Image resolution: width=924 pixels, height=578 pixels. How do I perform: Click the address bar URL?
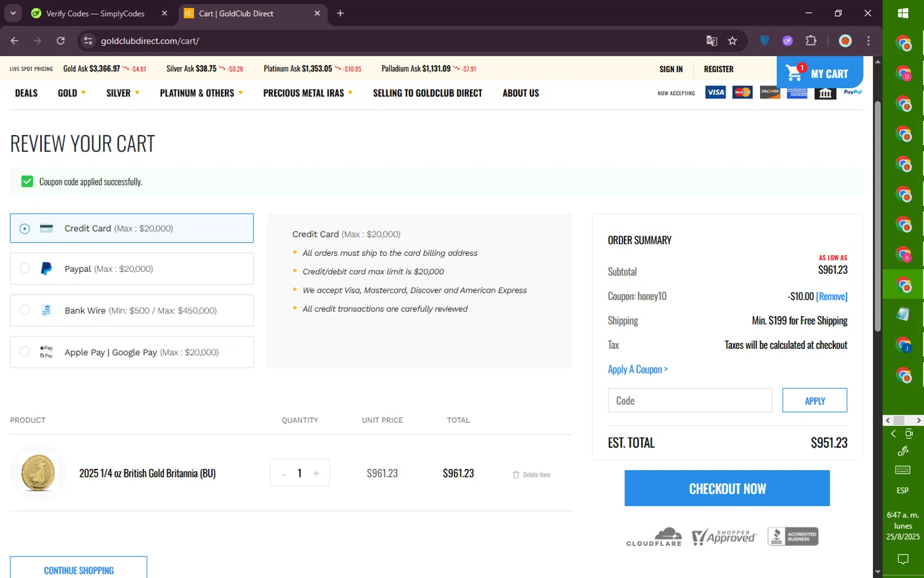click(x=150, y=41)
